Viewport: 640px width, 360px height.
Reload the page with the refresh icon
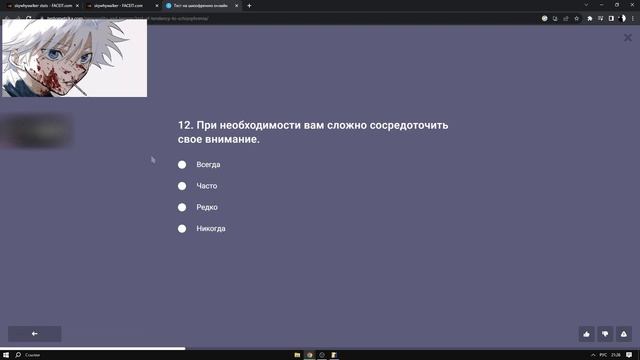point(29,18)
